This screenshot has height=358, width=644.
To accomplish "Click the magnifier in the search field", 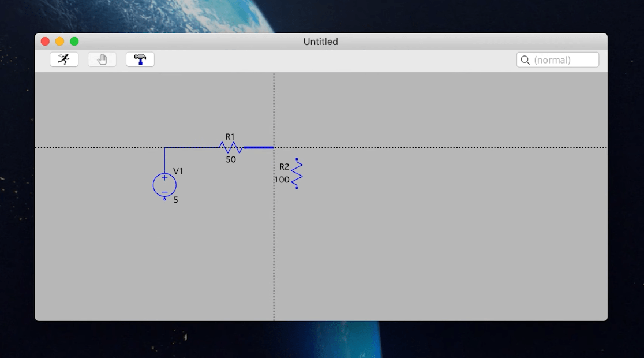I will coord(525,59).
